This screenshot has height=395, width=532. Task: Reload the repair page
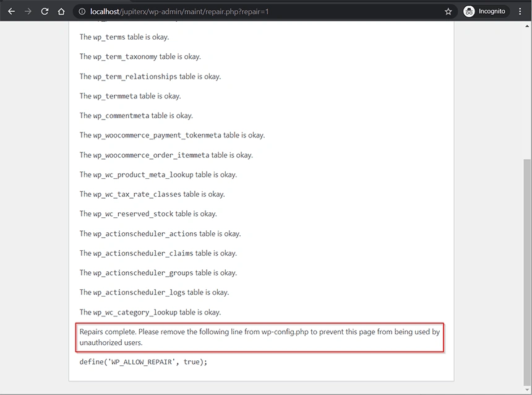[x=45, y=11]
